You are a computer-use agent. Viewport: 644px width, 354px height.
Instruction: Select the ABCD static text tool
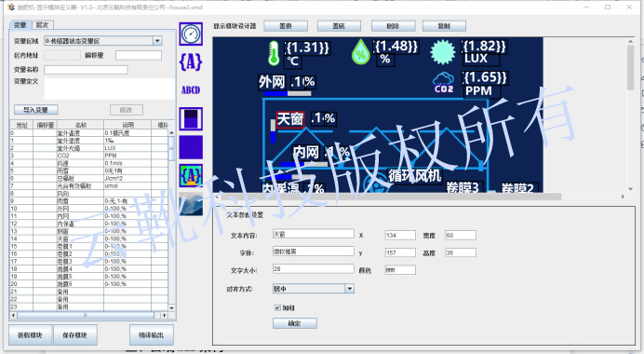point(191,90)
